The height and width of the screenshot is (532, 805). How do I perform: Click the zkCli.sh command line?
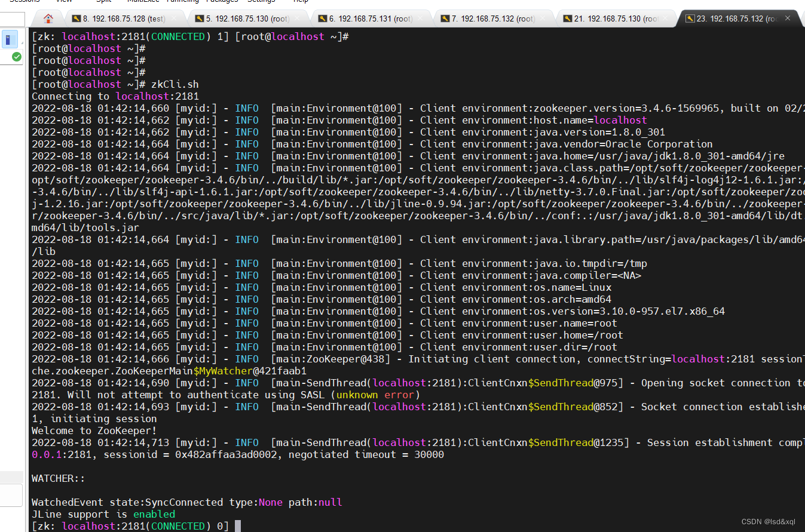pyautogui.click(x=115, y=84)
